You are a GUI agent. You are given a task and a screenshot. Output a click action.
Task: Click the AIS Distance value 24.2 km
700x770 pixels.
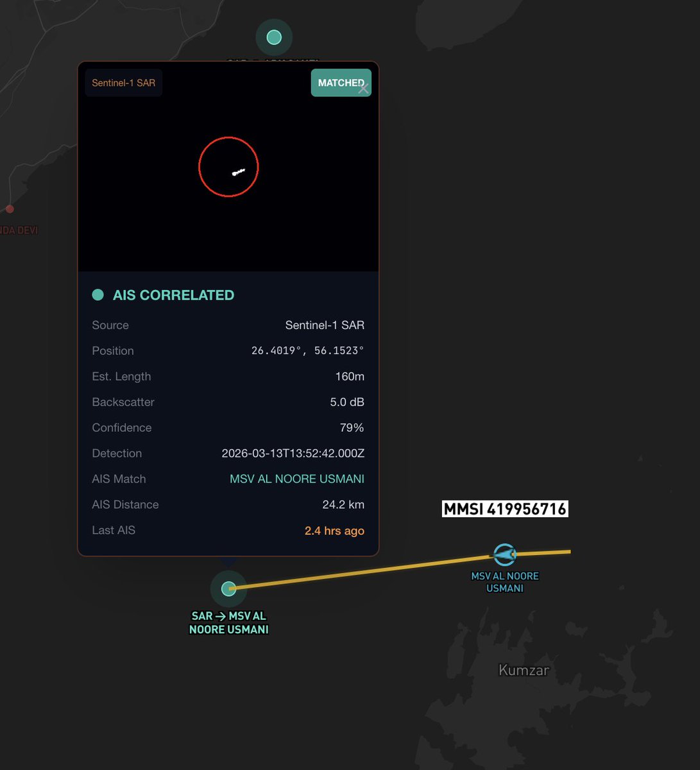343,504
